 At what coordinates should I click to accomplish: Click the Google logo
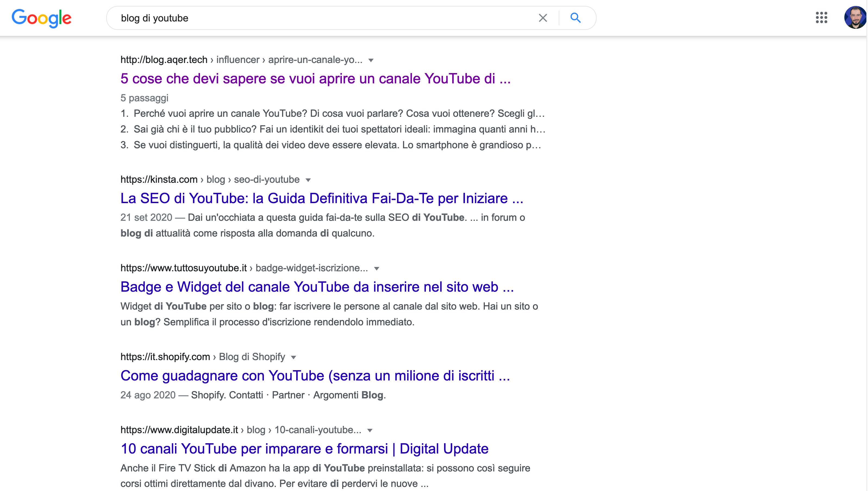coord(42,18)
